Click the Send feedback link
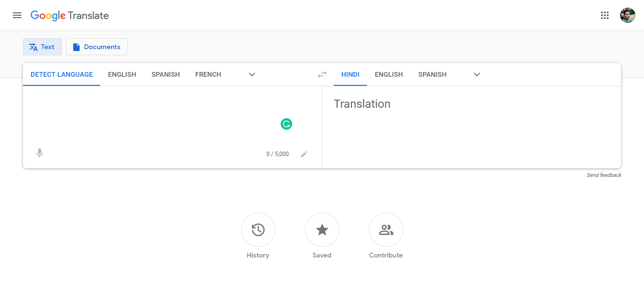 click(x=604, y=175)
